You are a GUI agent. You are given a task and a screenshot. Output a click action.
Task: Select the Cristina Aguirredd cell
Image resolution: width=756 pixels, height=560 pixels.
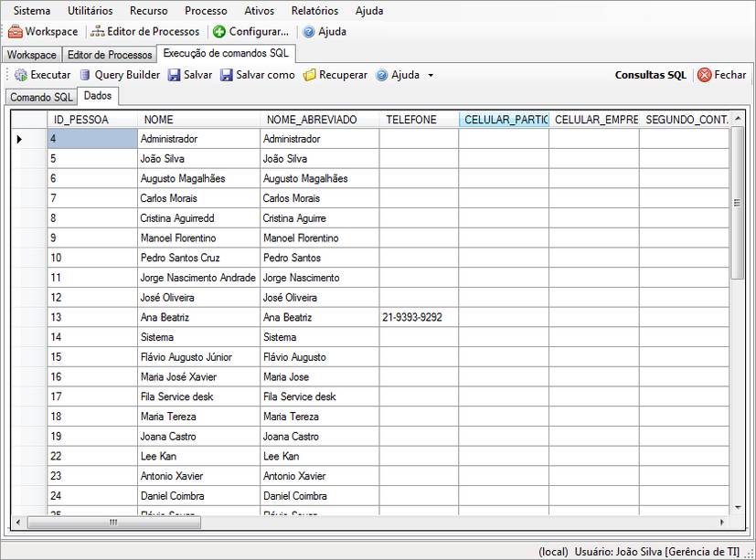[198, 218]
